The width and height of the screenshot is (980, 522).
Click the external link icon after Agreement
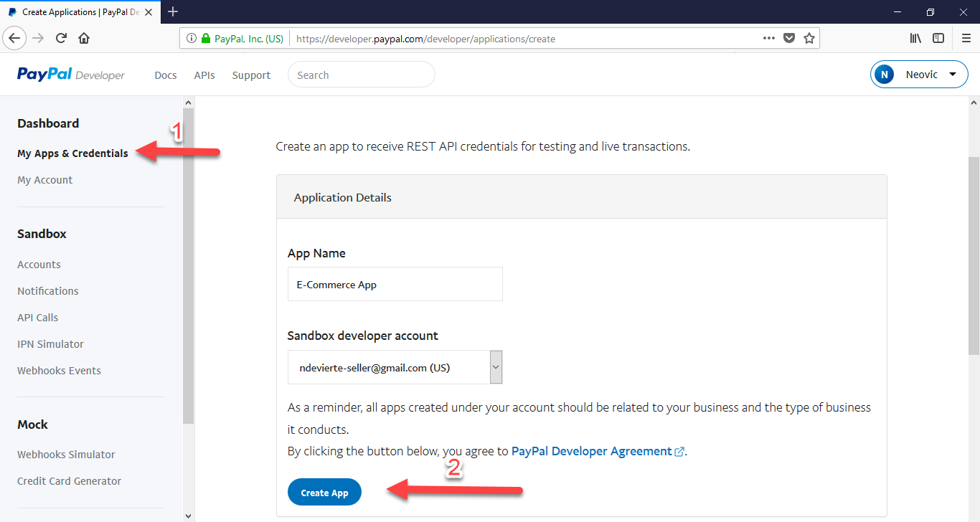click(679, 452)
